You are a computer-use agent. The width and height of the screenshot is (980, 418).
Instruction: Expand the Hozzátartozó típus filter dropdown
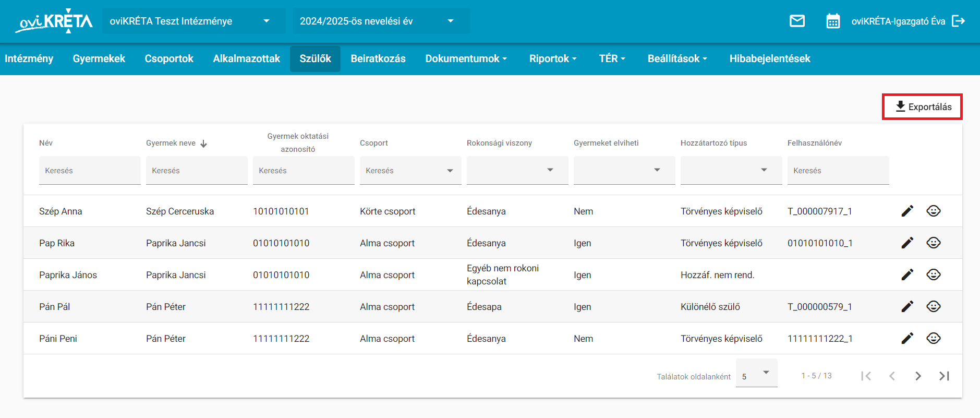764,170
